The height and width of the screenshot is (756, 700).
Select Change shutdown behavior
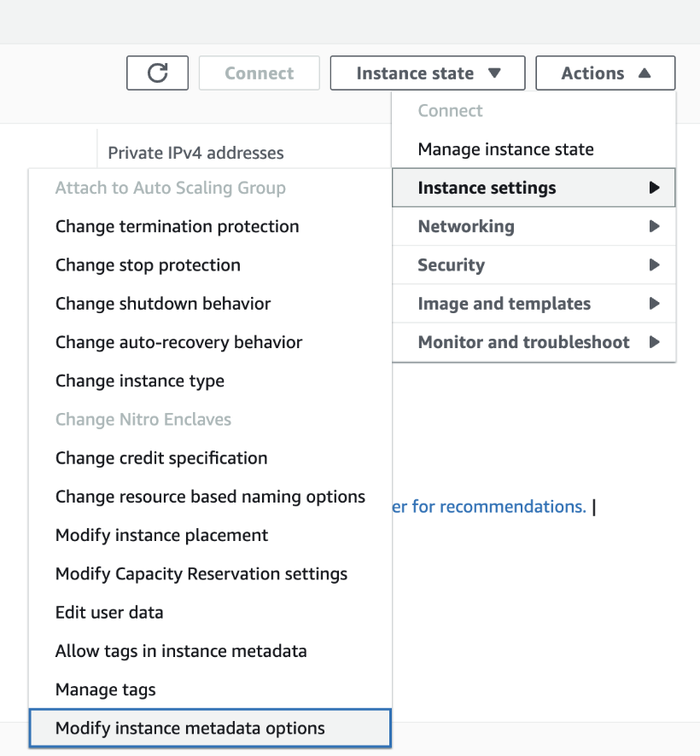[x=162, y=303]
